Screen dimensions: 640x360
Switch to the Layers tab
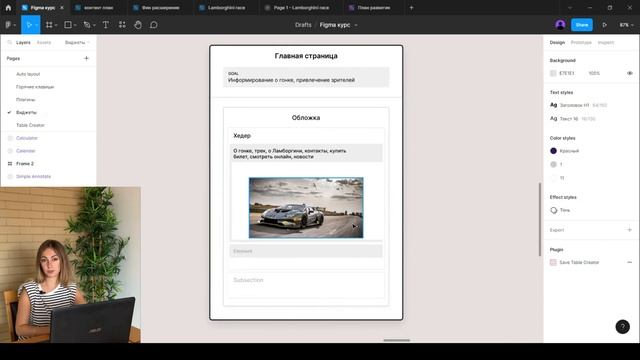coord(23,42)
